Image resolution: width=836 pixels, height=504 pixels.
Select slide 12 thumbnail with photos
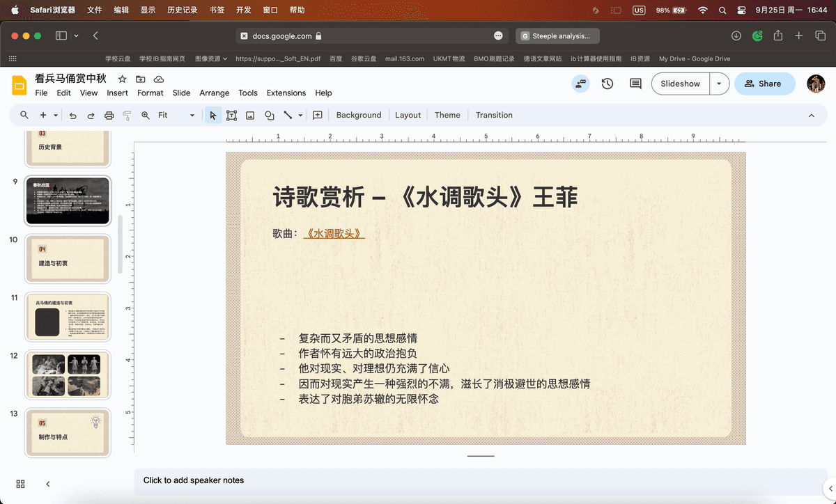68,375
